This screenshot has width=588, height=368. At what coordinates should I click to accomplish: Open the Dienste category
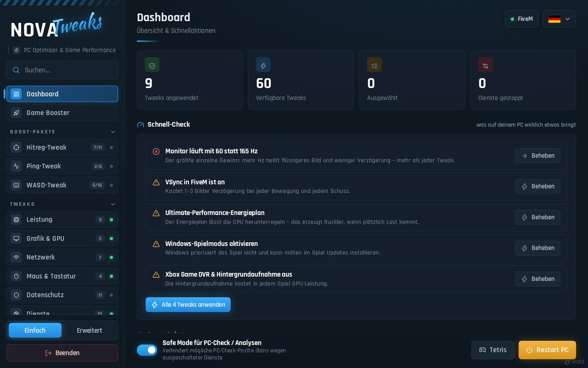62,311
